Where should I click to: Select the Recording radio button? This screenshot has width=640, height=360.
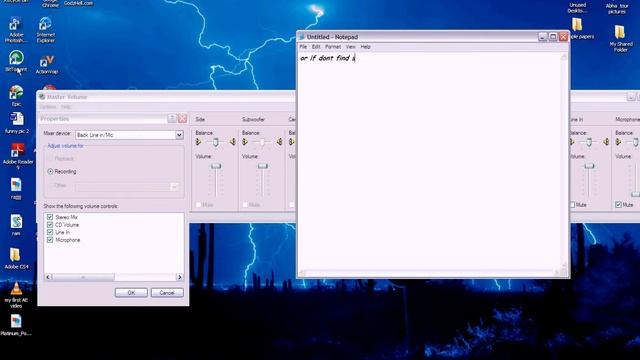point(50,171)
